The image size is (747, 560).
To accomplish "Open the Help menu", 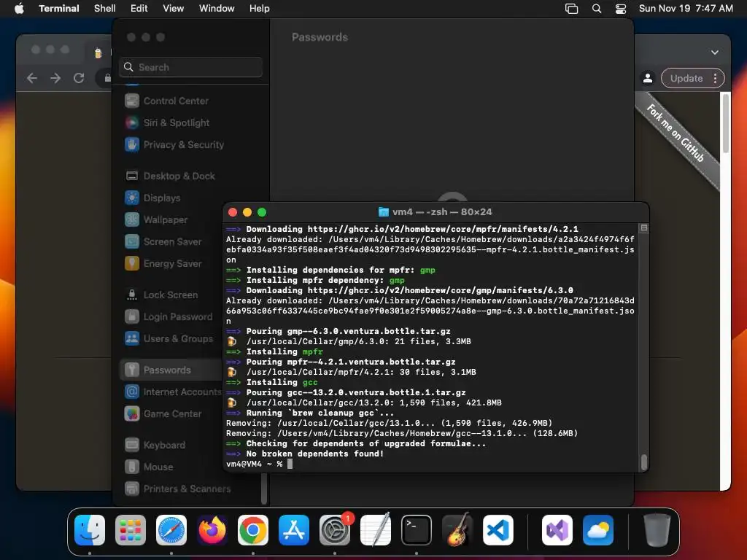I will pos(260,8).
